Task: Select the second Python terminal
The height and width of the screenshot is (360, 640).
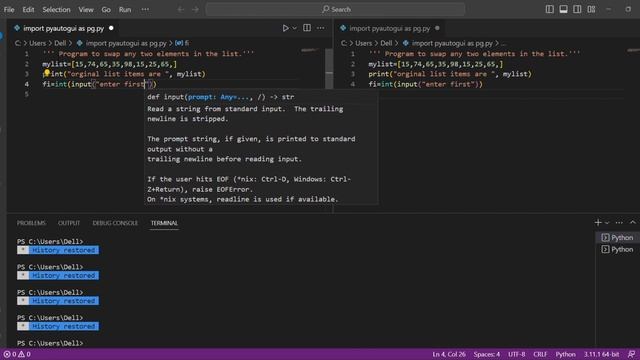Action: point(618,249)
